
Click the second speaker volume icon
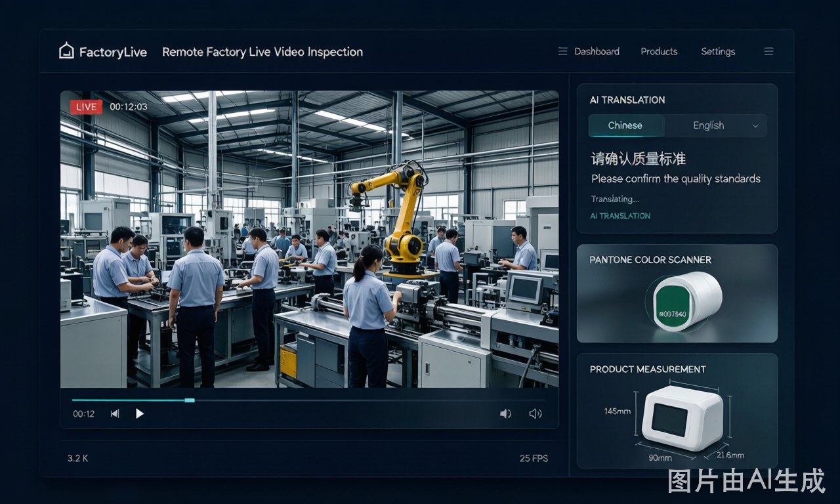click(535, 413)
